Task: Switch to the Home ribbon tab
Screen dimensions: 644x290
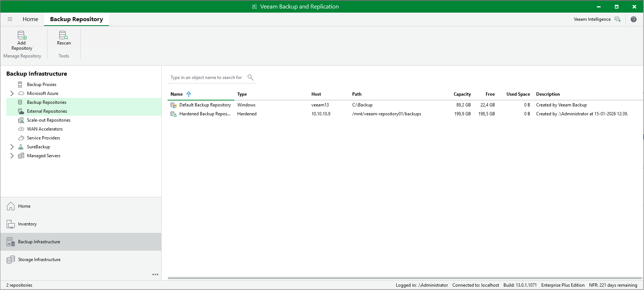Action: point(30,19)
